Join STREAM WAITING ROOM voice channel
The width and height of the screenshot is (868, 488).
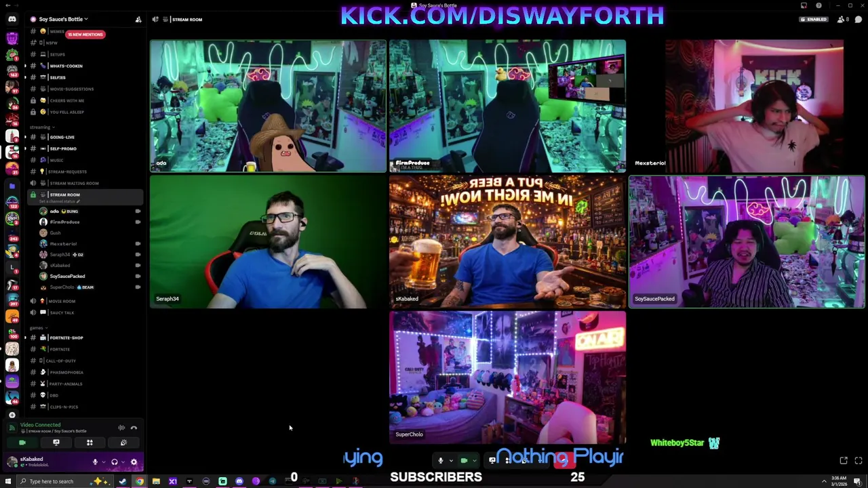[x=85, y=183]
